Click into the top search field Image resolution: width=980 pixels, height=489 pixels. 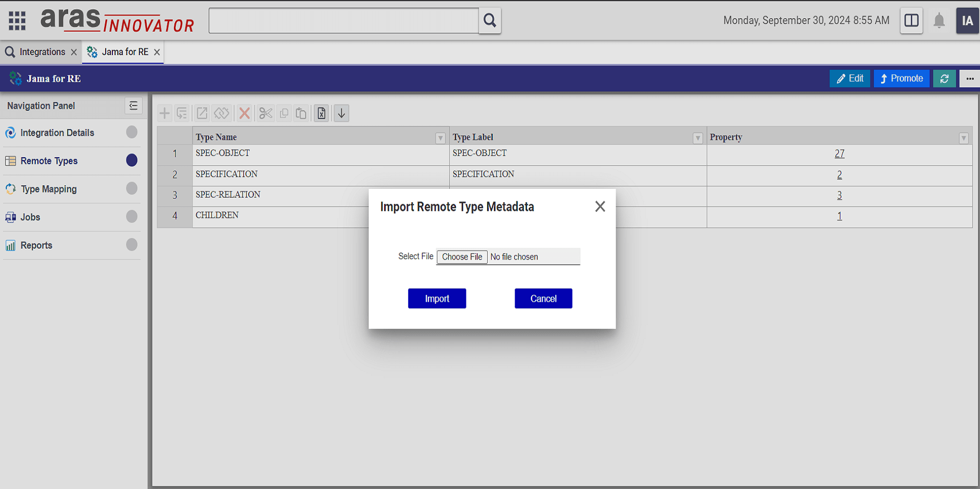343,20
